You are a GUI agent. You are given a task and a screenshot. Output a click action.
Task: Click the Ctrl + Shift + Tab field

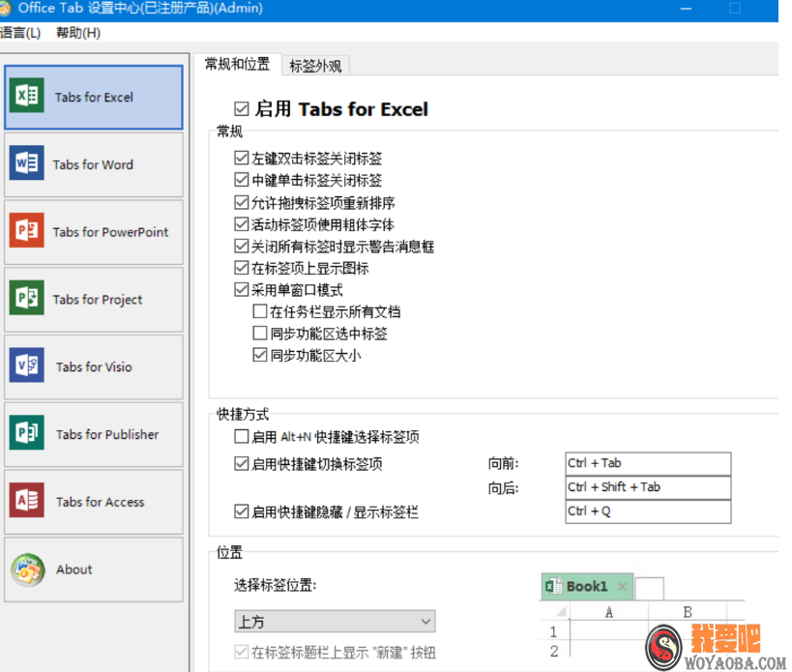[648, 487]
